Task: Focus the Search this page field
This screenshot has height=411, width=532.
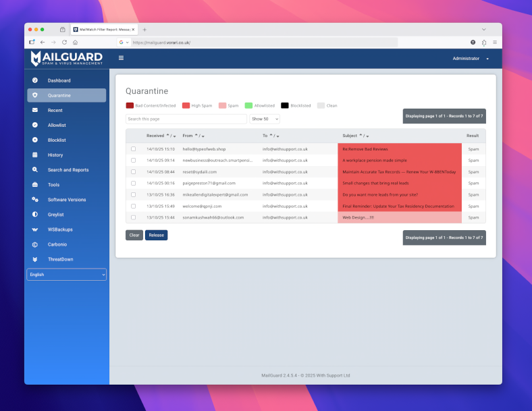Action: click(186, 119)
